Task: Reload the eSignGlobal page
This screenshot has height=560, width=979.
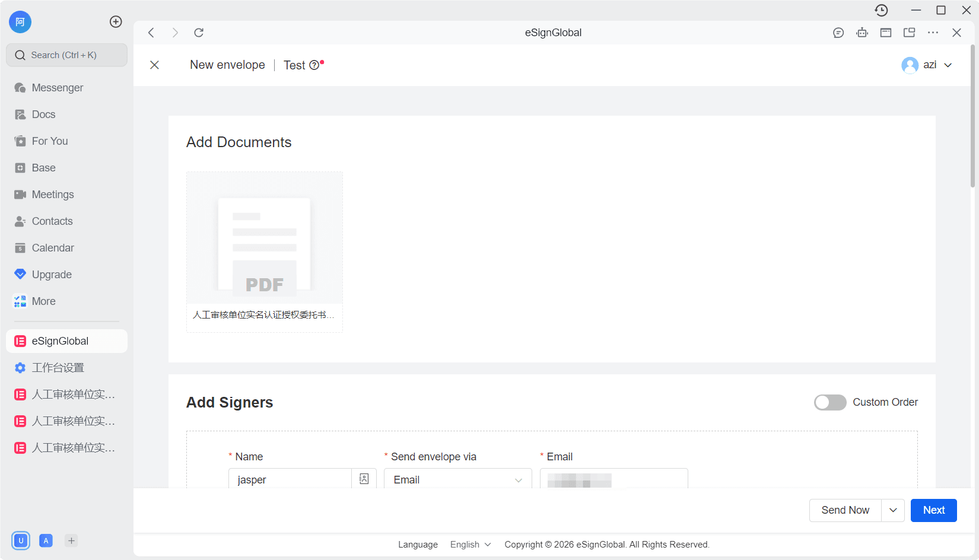Action: [199, 33]
